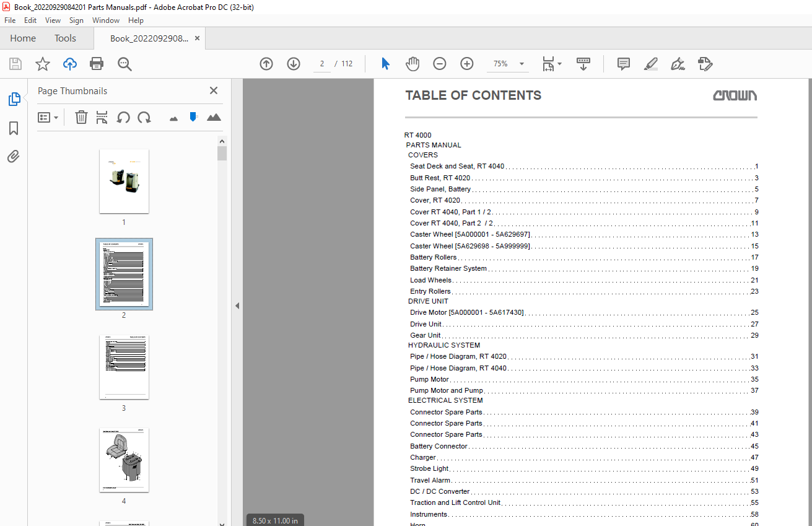
Task: Add a sticky note comment
Action: [624, 64]
